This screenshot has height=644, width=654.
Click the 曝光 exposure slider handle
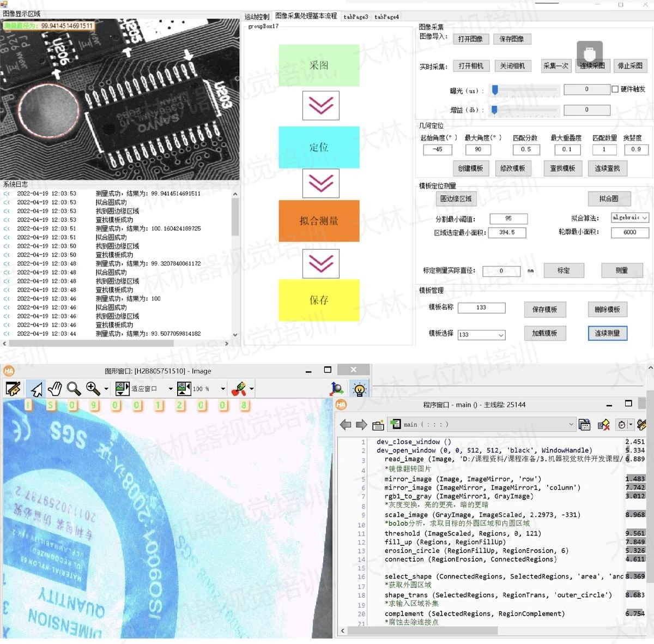[x=495, y=90]
